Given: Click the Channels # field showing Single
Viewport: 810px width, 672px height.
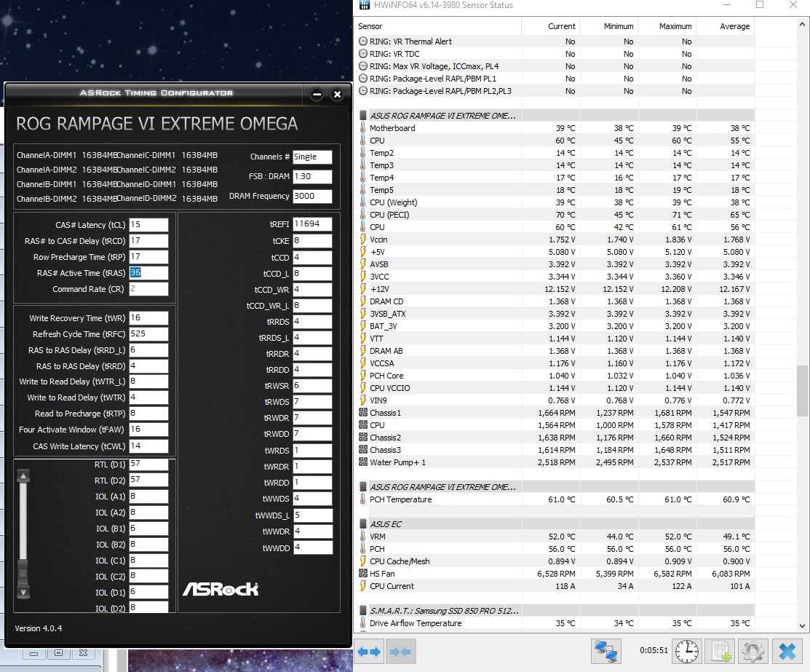Looking at the screenshot, I should click(x=312, y=157).
